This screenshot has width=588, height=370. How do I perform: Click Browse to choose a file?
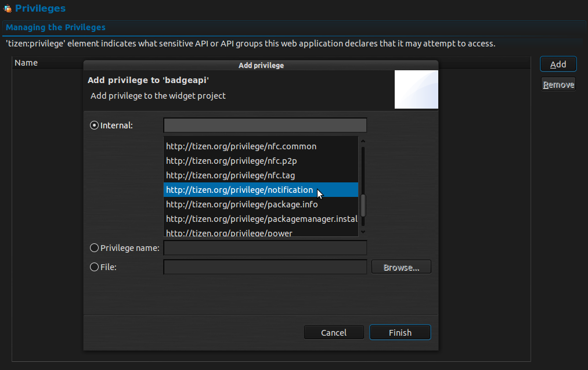point(401,268)
